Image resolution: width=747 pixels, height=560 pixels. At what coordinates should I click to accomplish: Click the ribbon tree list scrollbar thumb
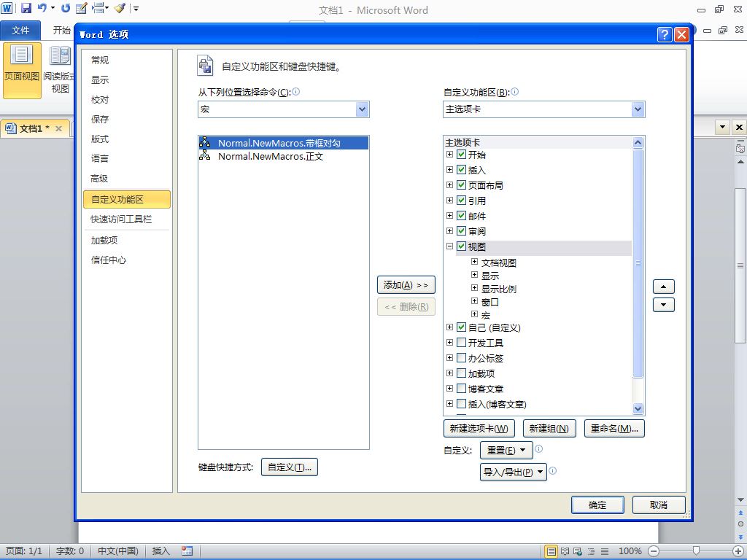tap(638, 262)
